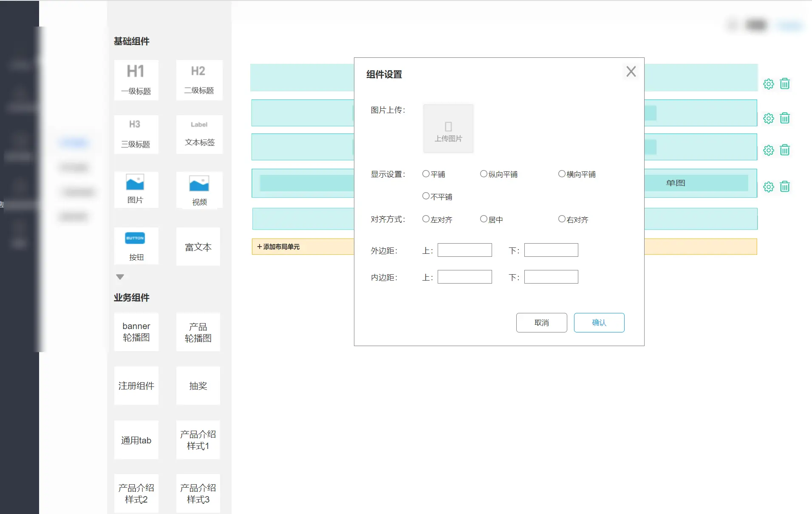
Task: Set alignment to 右对齐
Action: point(562,219)
